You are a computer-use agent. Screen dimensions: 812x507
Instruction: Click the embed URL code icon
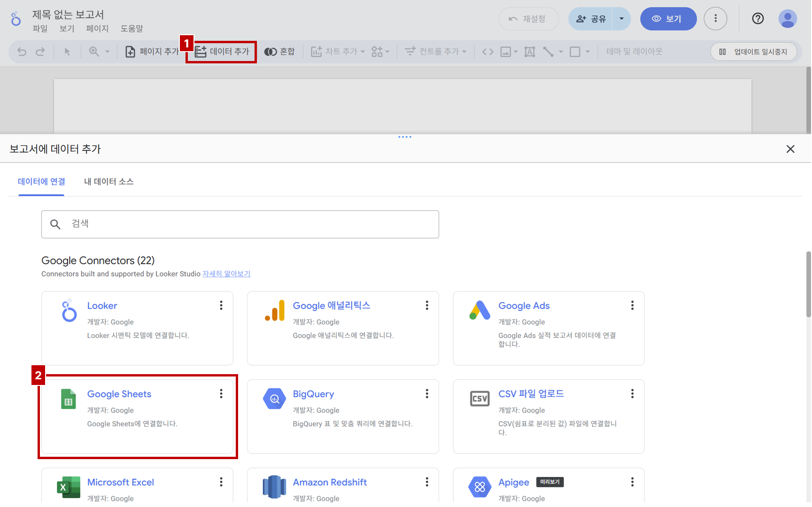[x=487, y=52]
